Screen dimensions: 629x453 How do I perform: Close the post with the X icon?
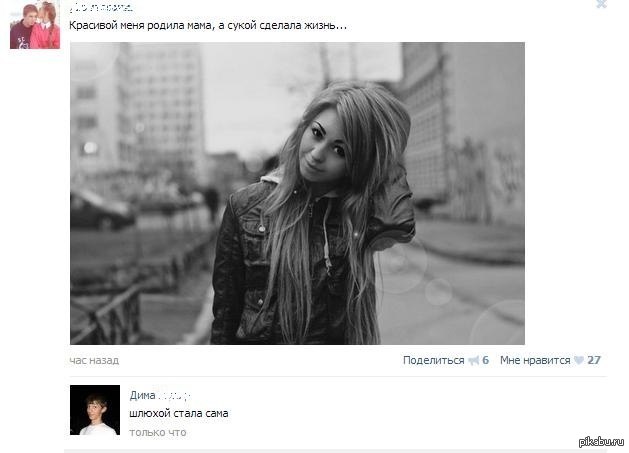point(601,4)
